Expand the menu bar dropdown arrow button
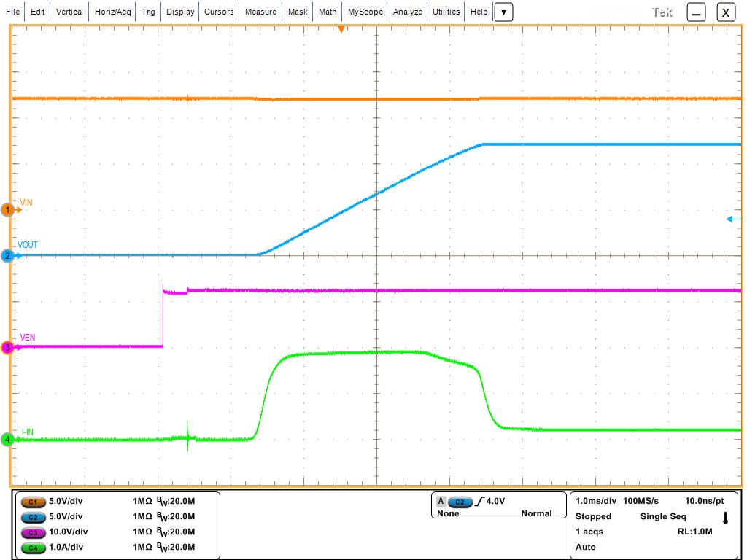The width and height of the screenshot is (747, 560). pyautogui.click(x=503, y=12)
